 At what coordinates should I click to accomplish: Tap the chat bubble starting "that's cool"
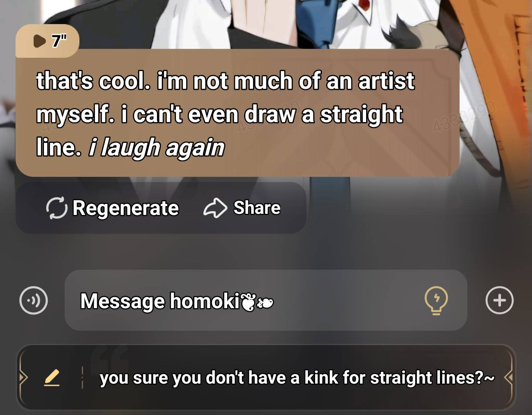[x=238, y=113]
